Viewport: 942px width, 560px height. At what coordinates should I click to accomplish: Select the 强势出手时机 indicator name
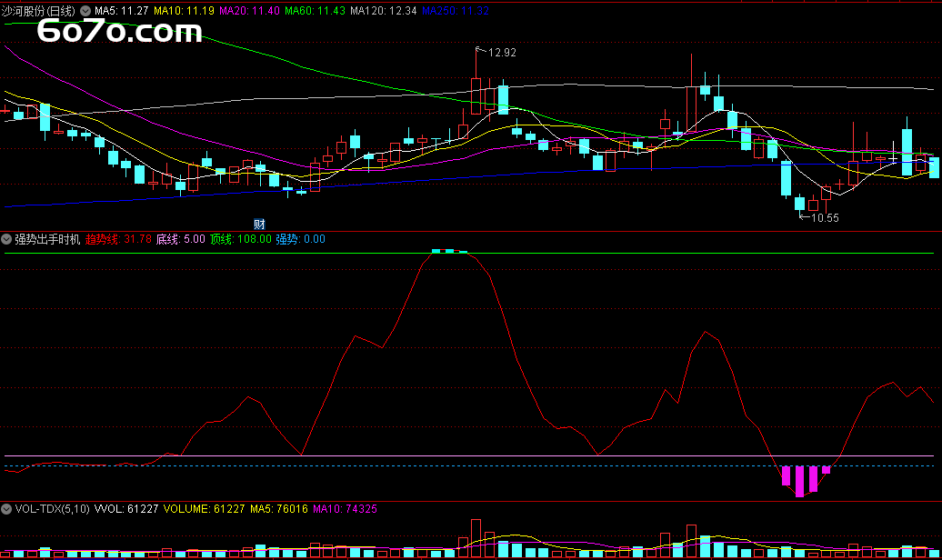[47, 239]
